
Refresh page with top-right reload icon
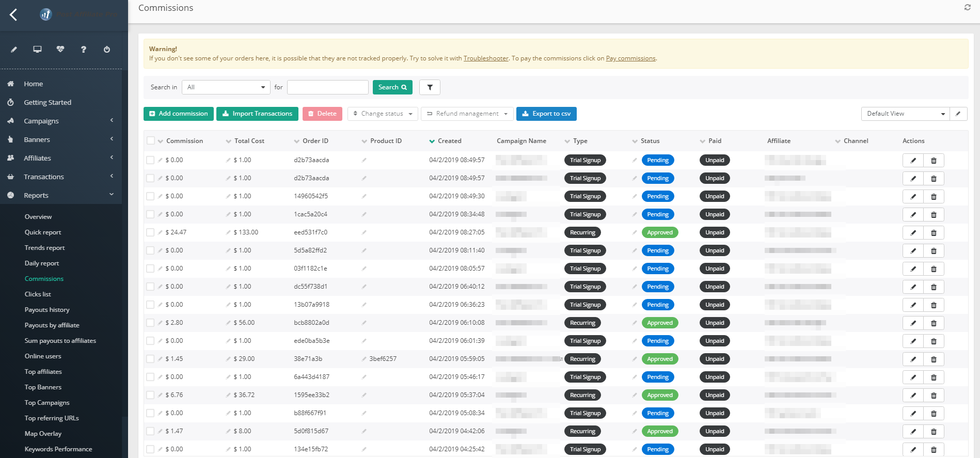967,7
